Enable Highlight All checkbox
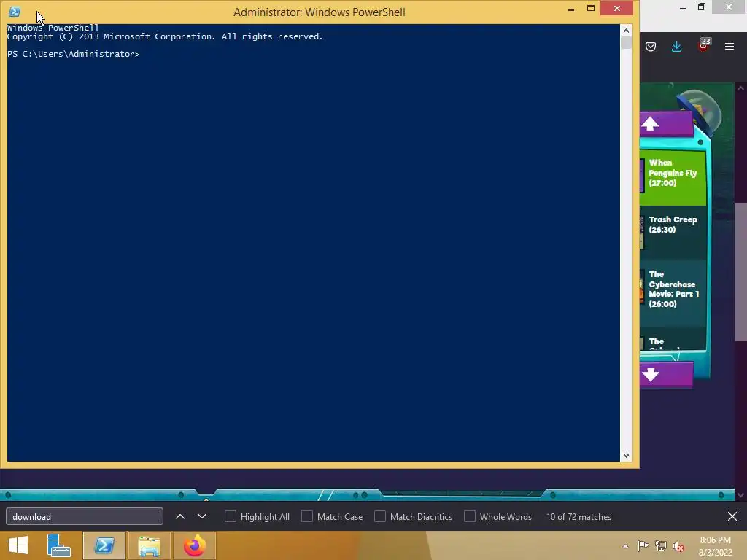Image resolution: width=747 pixels, height=560 pixels. pos(230,517)
